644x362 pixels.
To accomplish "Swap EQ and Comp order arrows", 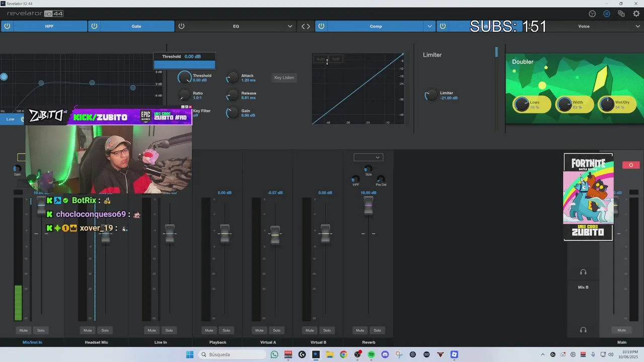I will click(306, 26).
